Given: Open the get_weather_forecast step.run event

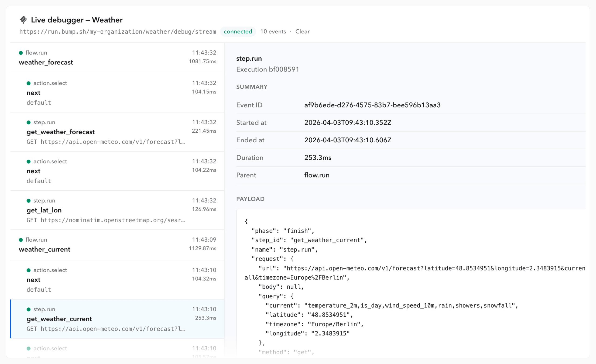Looking at the screenshot, I should click(x=117, y=132).
